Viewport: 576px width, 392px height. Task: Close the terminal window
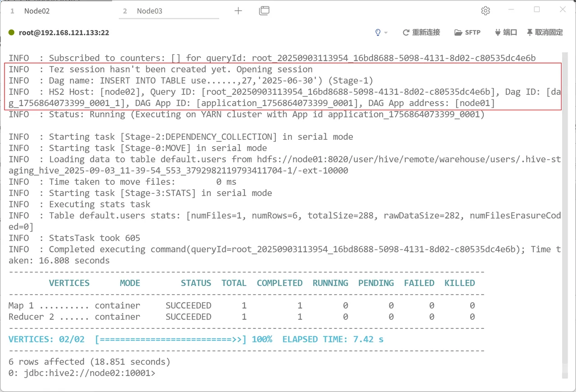562,9
